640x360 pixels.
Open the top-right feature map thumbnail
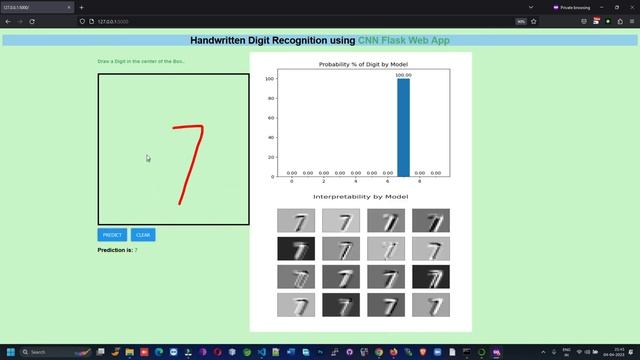coord(431,220)
